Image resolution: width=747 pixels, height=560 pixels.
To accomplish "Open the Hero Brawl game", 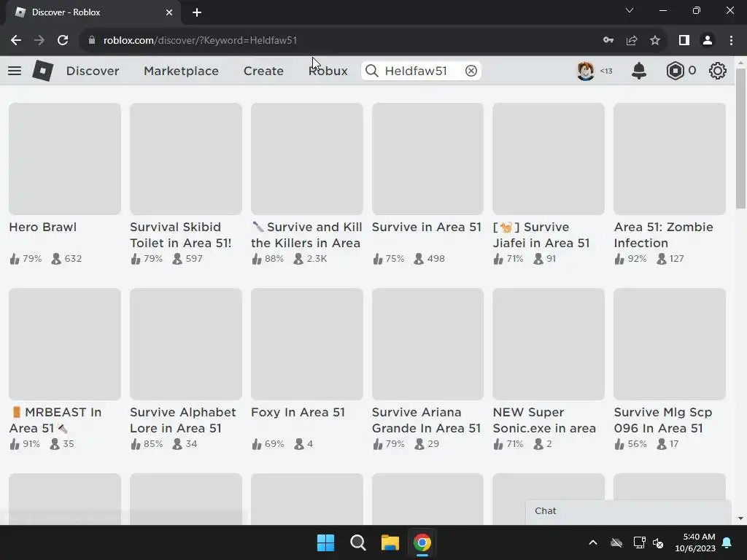I will (43, 227).
